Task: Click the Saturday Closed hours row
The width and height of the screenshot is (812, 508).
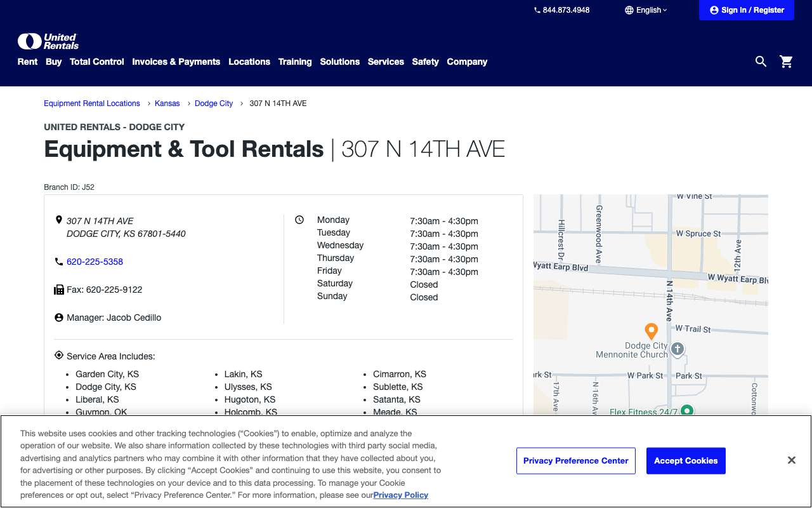Action: pos(377,284)
